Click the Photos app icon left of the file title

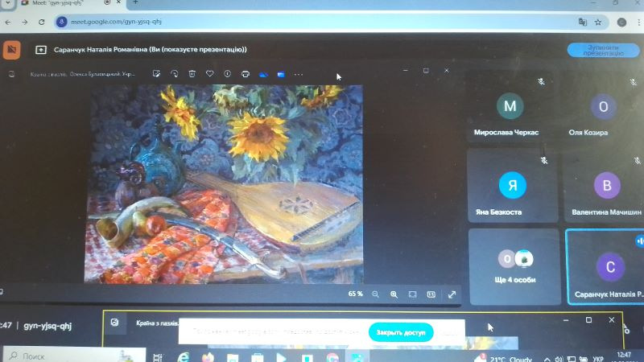point(11,74)
